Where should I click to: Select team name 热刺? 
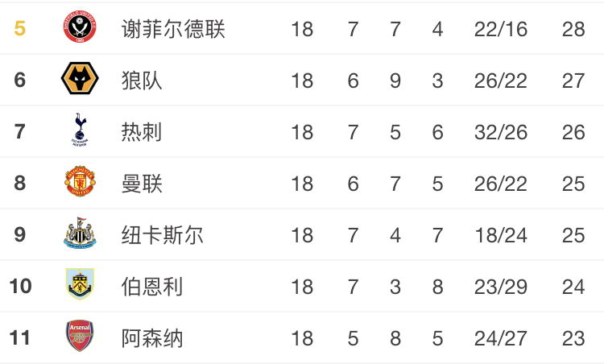pyautogui.click(x=142, y=132)
